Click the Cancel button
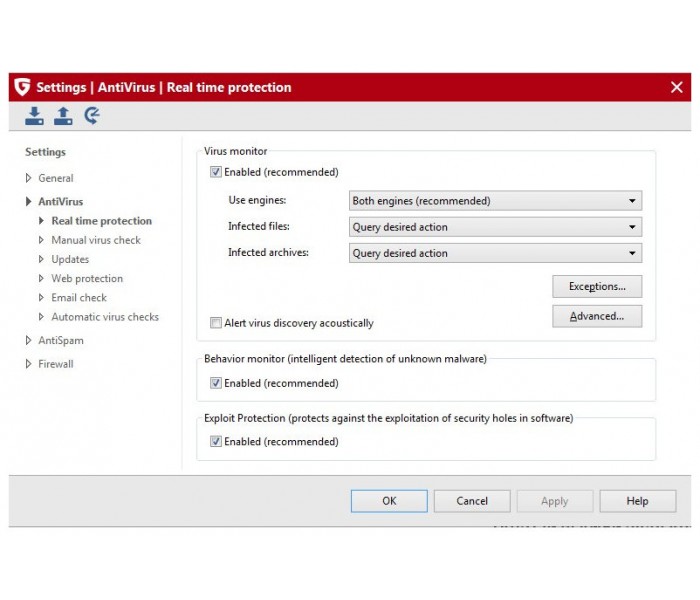This screenshot has width=700, height=600. [x=472, y=501]
